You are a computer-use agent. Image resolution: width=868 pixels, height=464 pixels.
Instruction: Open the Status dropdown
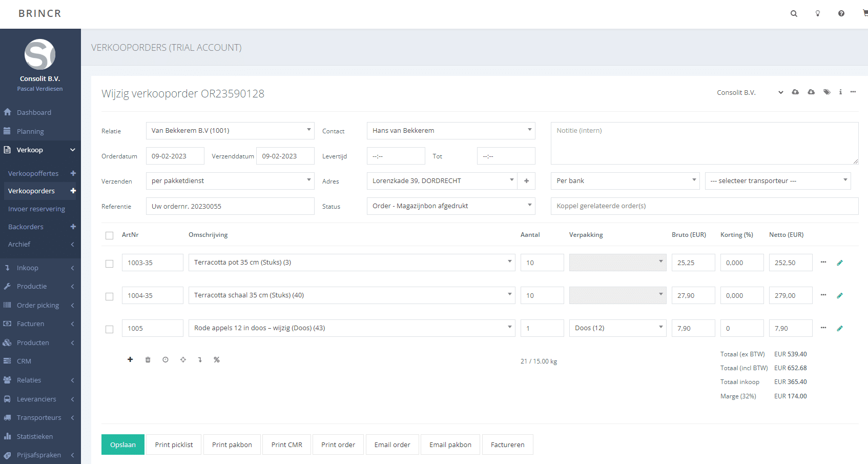[450, 206]
